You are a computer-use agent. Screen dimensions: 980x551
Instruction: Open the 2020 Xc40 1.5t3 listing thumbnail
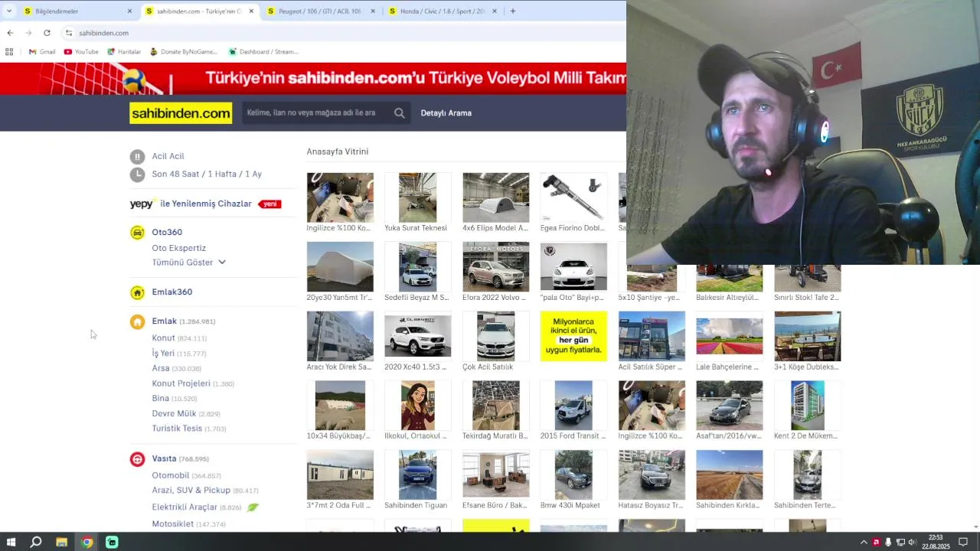pyautogui.click(x=417, y=336)
